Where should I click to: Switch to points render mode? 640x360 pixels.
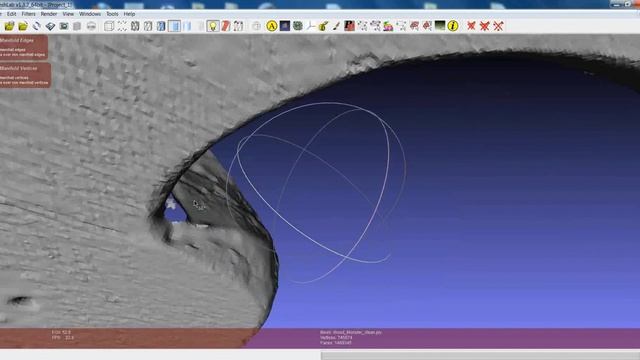[122, 26]
